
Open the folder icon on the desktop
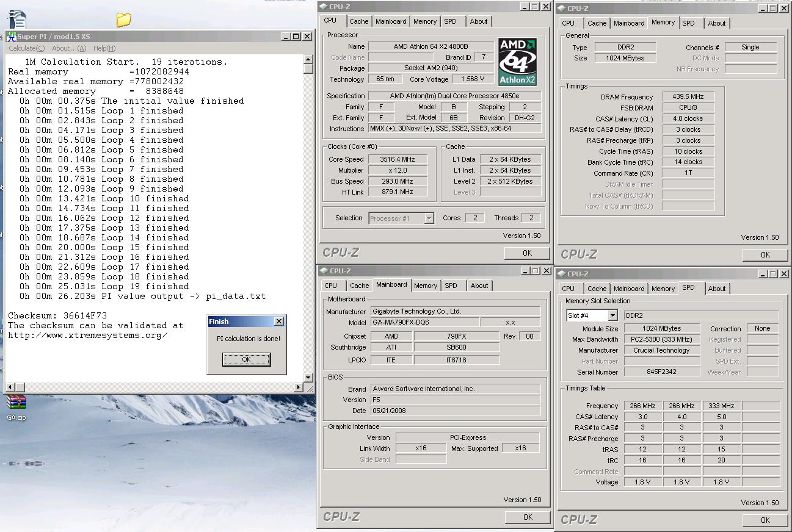click(x=124, y=20)
